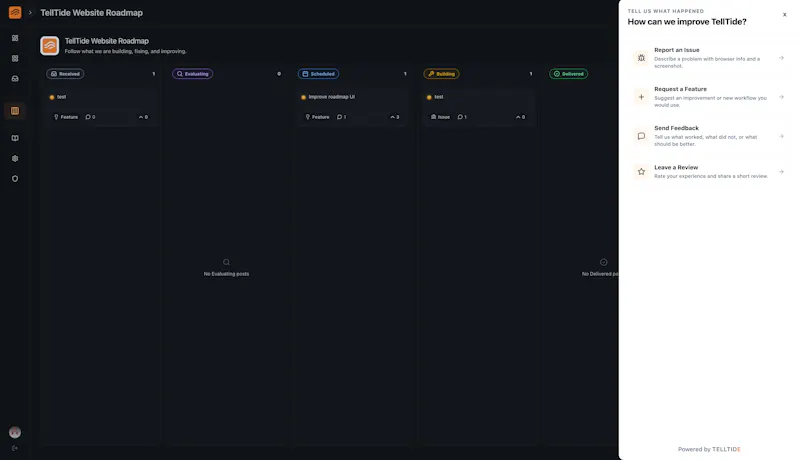Open the settings gear icon in the sidebar

pos(15,159)
